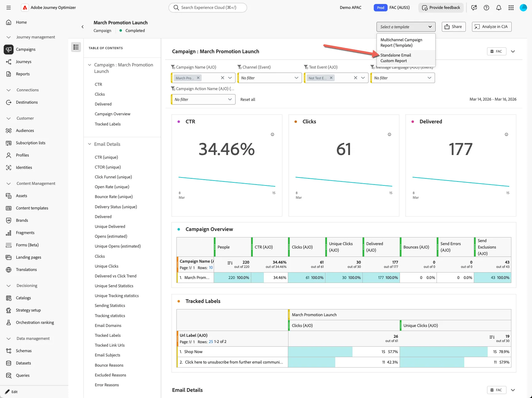Sort Unique Clicks in Tracked Labels
The height and width of the screenshot is (398, 532).
492,337
